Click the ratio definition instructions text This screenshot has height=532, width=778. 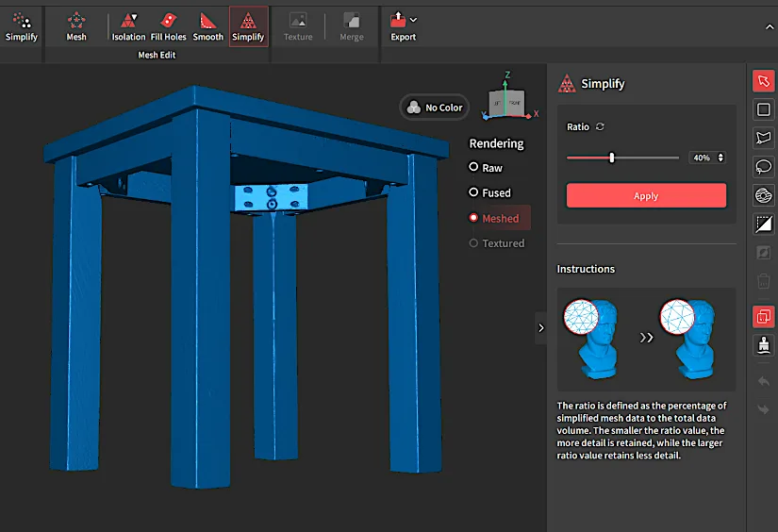click(x=641, y=430)
